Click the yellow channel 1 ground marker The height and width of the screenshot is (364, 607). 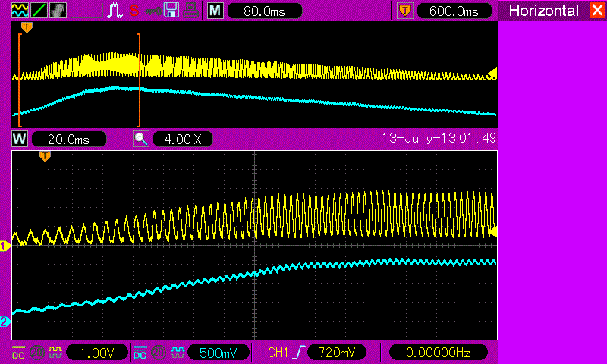pos(5,246)
